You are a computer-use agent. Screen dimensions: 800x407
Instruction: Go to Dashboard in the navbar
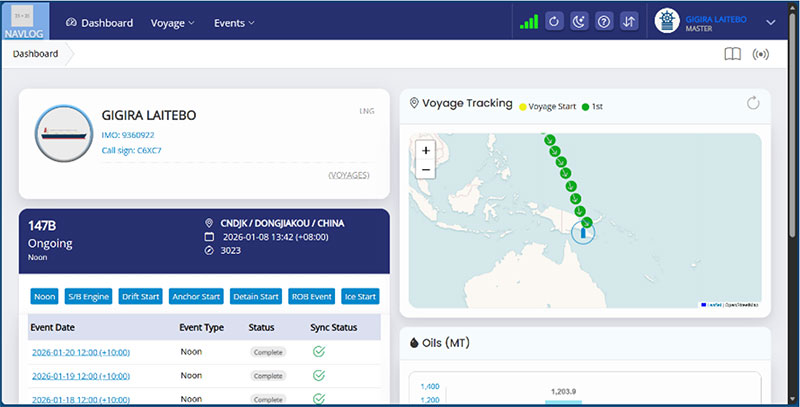[x=99, y=22]
